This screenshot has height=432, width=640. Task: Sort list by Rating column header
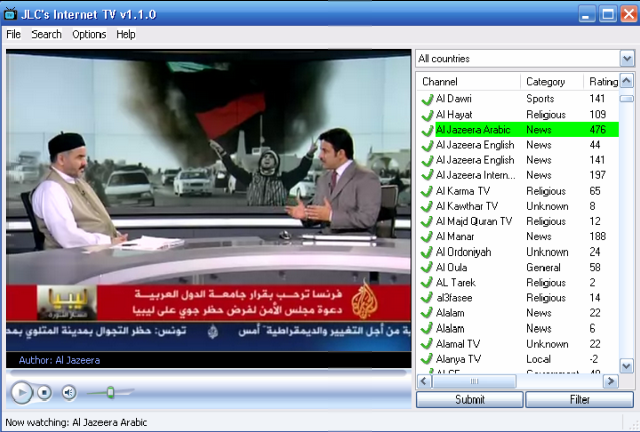coord(602,82)
